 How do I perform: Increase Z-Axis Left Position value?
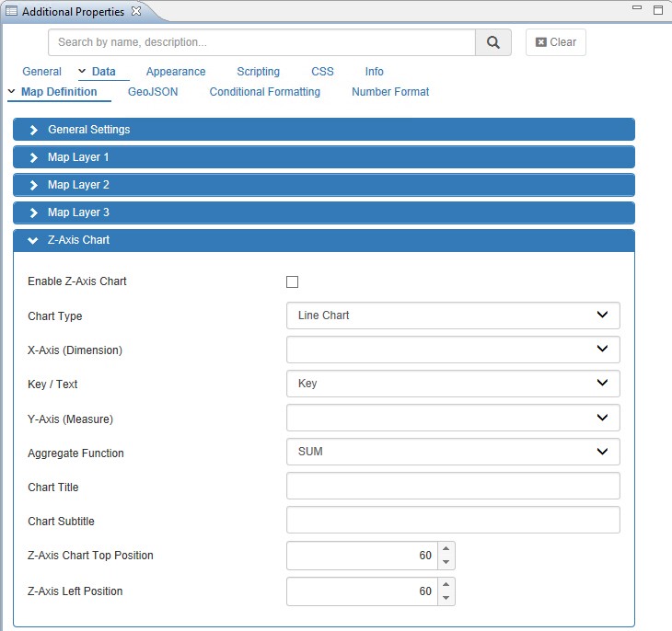coord(446,585)
